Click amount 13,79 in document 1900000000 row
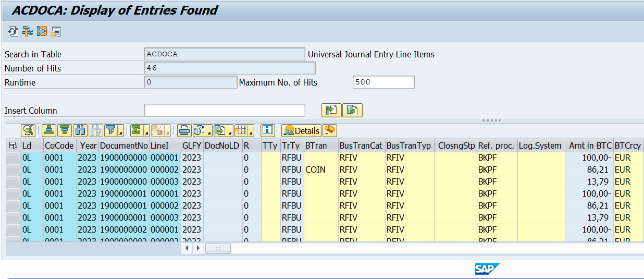The width and height of the screenshot is (644, 279). tap(589, 181)
